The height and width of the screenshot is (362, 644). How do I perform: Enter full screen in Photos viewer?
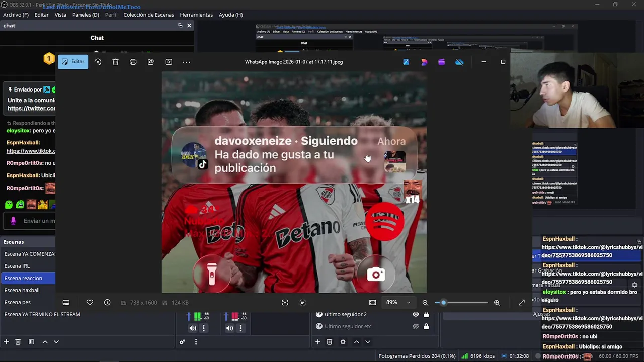(x=521, y=302)
